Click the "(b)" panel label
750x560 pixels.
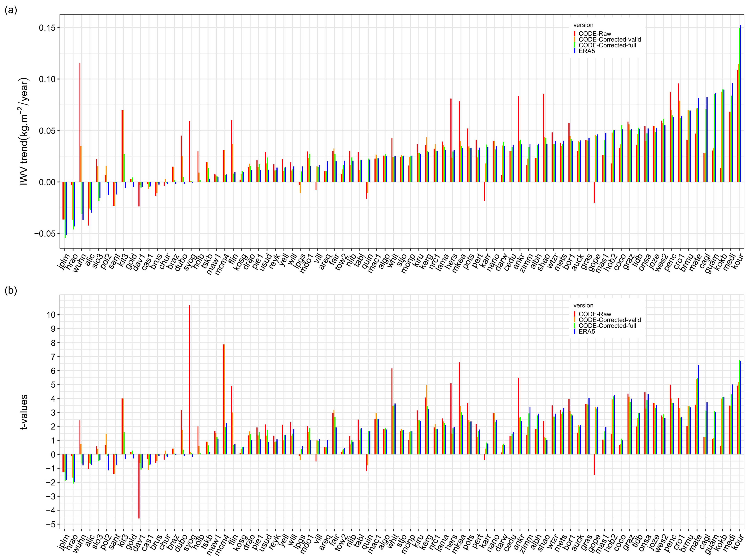11,290
